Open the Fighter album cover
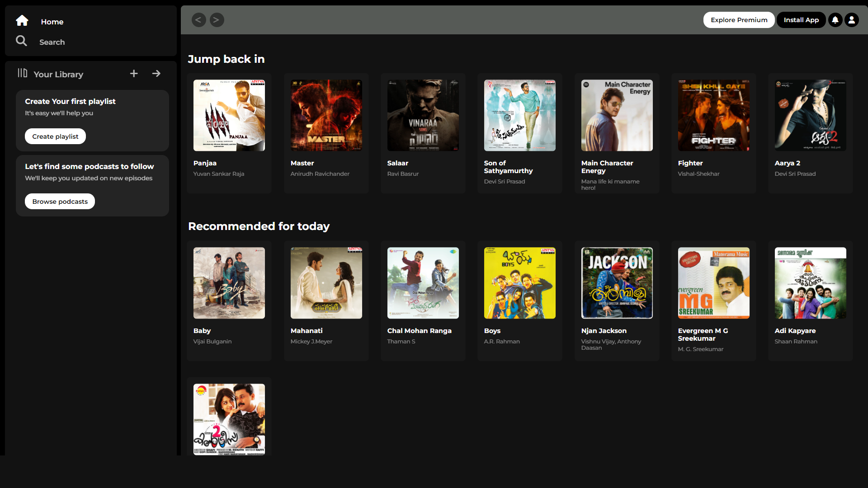868x488 pixels. pyautogui.click(x=713, y=115)
